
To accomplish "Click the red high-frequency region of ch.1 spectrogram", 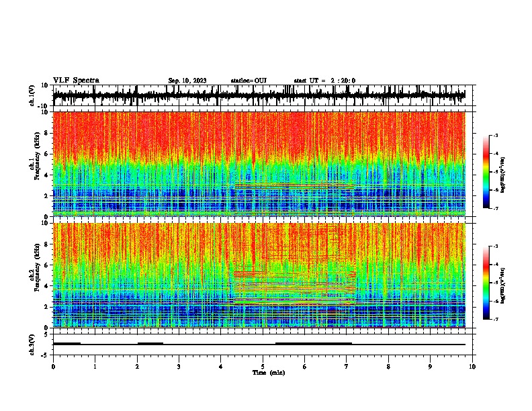I will coord(259,134).
